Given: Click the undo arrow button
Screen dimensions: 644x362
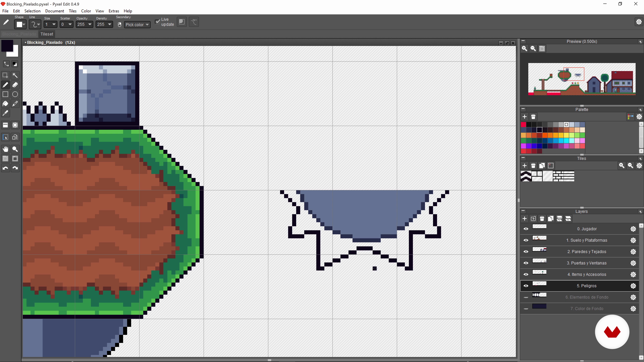Looking at the screenshot, I should click(5, 168).
